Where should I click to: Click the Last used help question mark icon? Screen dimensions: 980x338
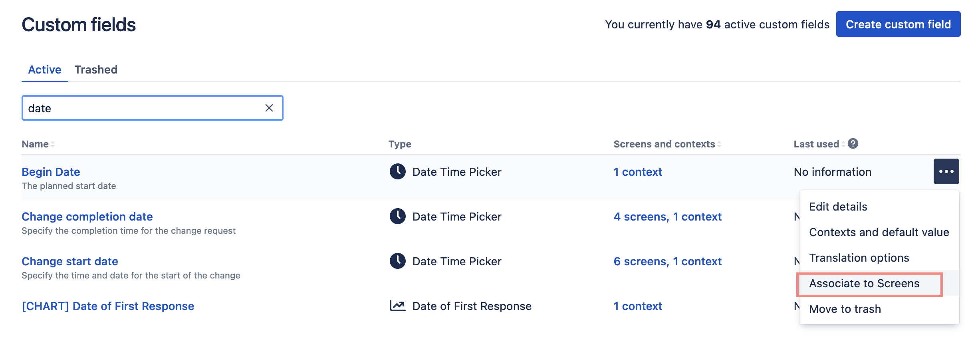(x=853, y=144)
